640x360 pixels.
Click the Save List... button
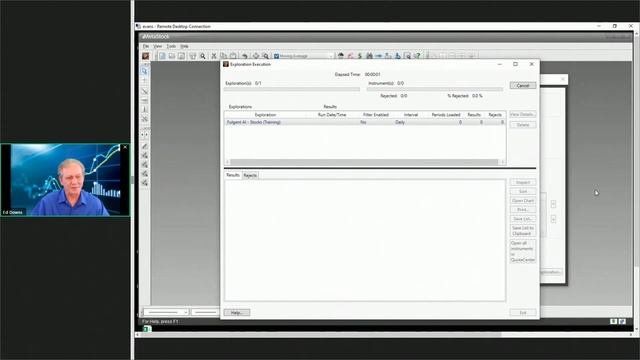pyautogui.click(x=522, y=219)
